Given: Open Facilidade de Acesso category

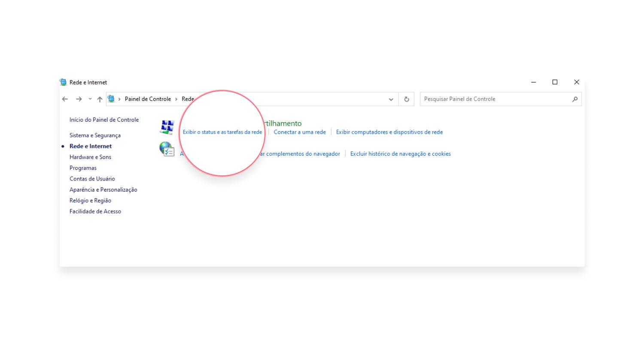Looking at the screenshot, I should [95, 211].
